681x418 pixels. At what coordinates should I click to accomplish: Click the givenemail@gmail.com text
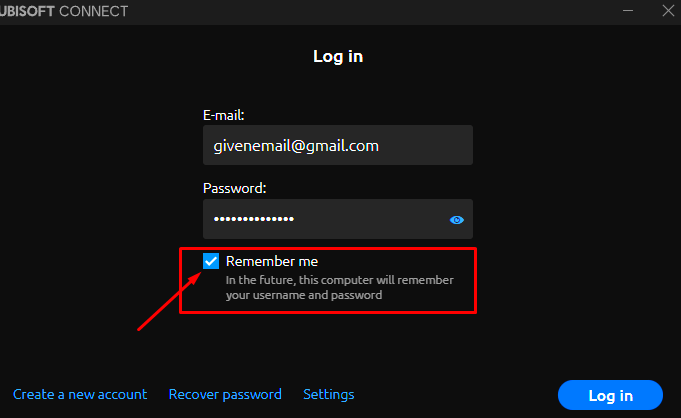click(x=296, y=146)
